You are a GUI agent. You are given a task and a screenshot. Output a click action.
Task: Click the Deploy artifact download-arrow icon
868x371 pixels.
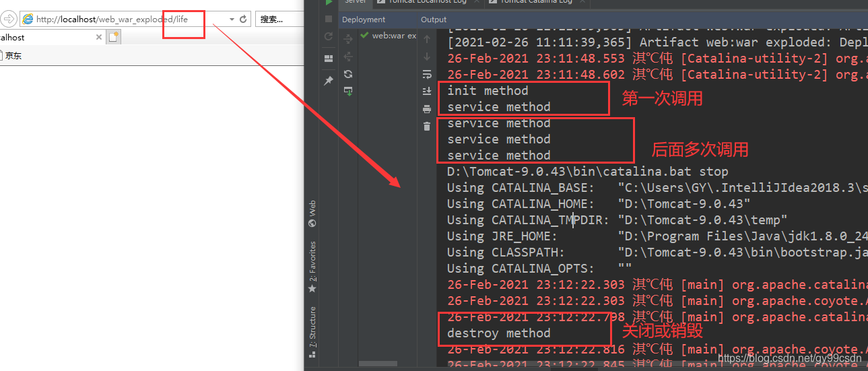pyautogui.click(x=348, y=91)
